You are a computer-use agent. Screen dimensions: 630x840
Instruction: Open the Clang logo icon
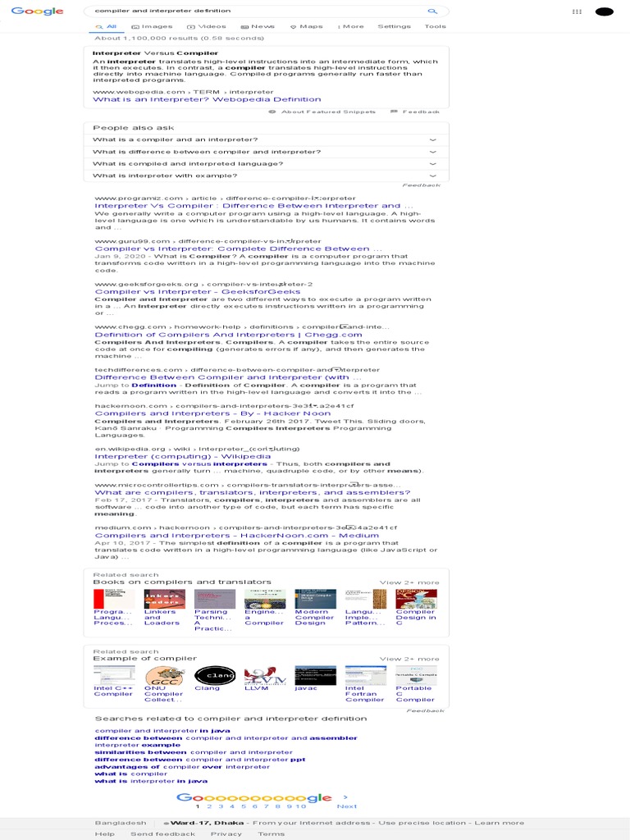215,675
